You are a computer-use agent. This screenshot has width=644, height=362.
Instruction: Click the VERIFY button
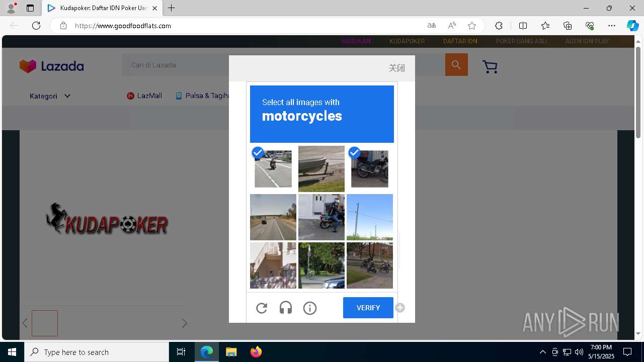click(x=368, y=308)
